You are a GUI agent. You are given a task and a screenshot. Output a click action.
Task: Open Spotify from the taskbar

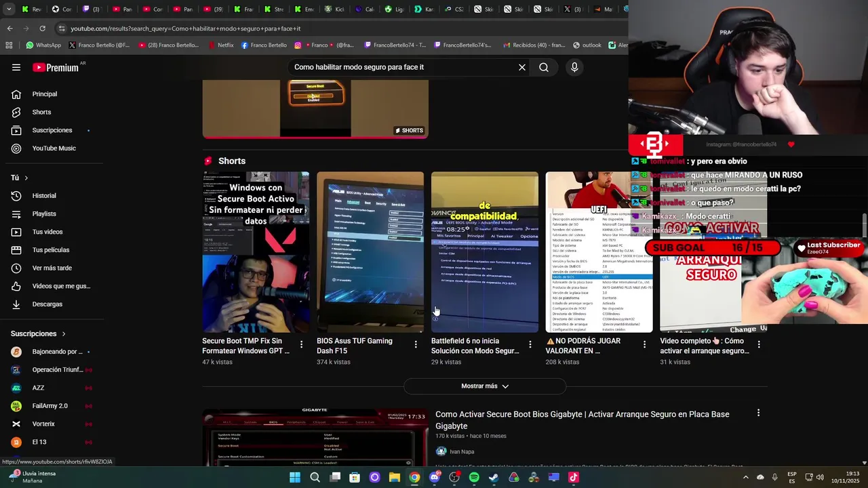coord(474,477)
